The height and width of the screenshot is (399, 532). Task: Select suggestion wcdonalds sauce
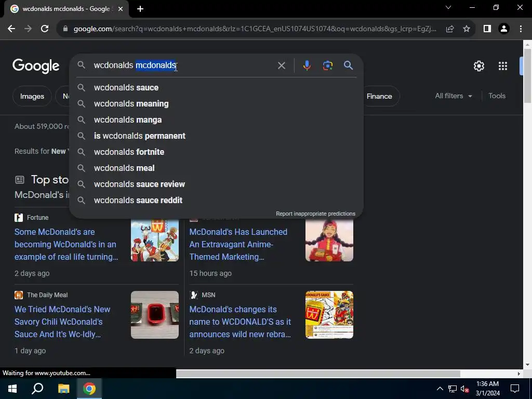217,87
